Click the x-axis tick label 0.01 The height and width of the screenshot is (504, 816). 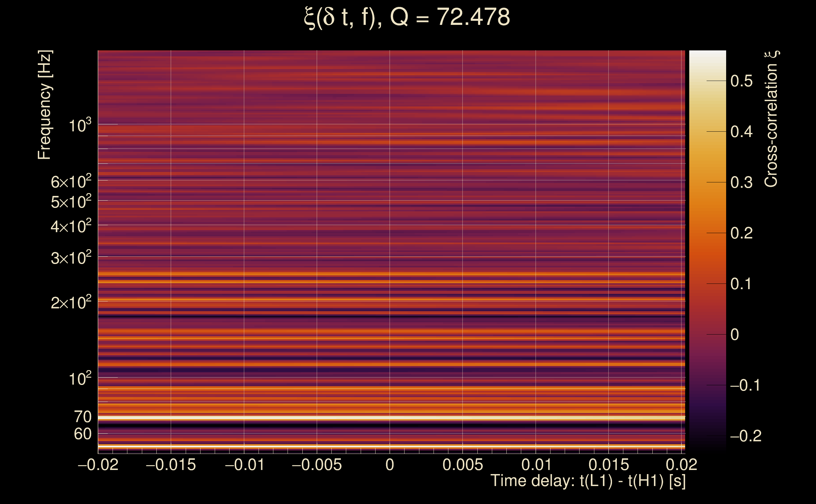[536, 465]
